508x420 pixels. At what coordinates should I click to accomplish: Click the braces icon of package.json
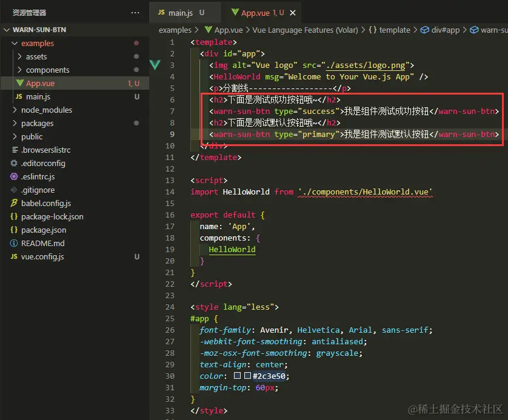[x=13, y=230]
